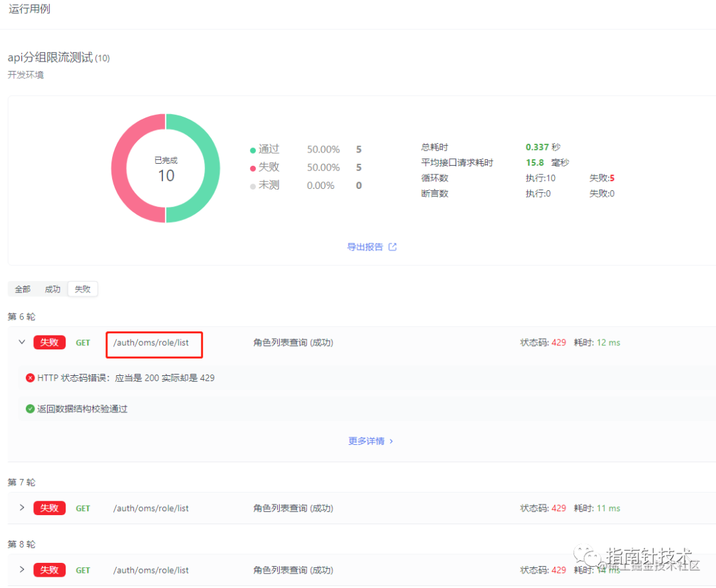Click status code 429 in round 8
Viewport: 716px width, 588px height.
558,570
